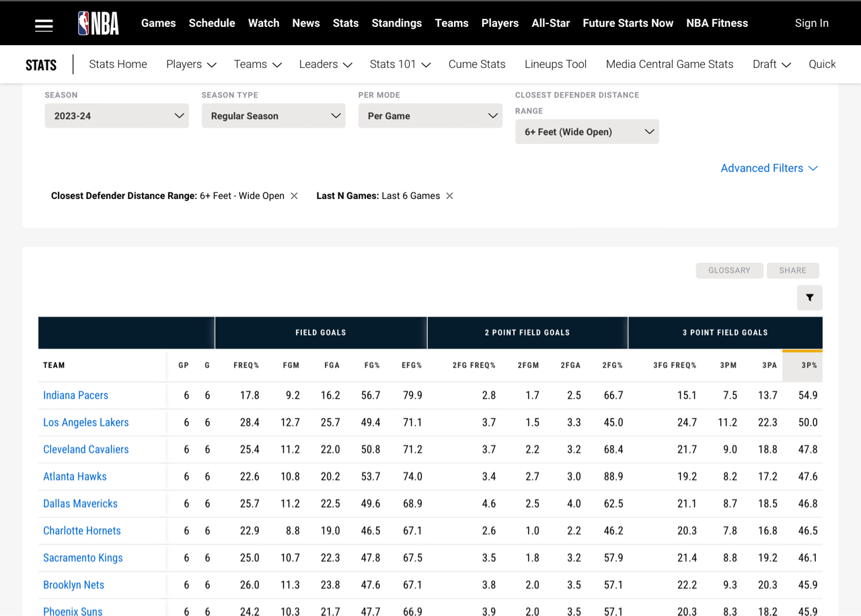Image resolution: width=861 pixels, height=616 pixels.
Task: Open Lineups Tool
Action: click(556, 64)
